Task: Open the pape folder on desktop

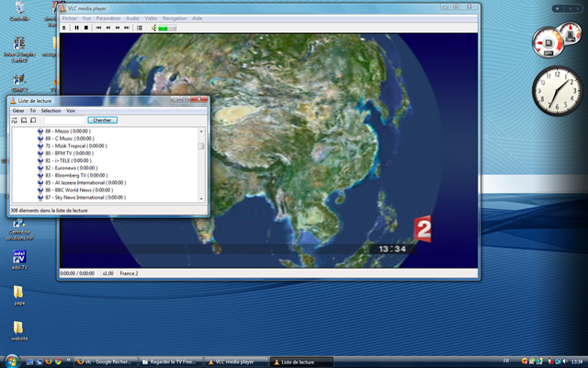Action: (19, 295)
